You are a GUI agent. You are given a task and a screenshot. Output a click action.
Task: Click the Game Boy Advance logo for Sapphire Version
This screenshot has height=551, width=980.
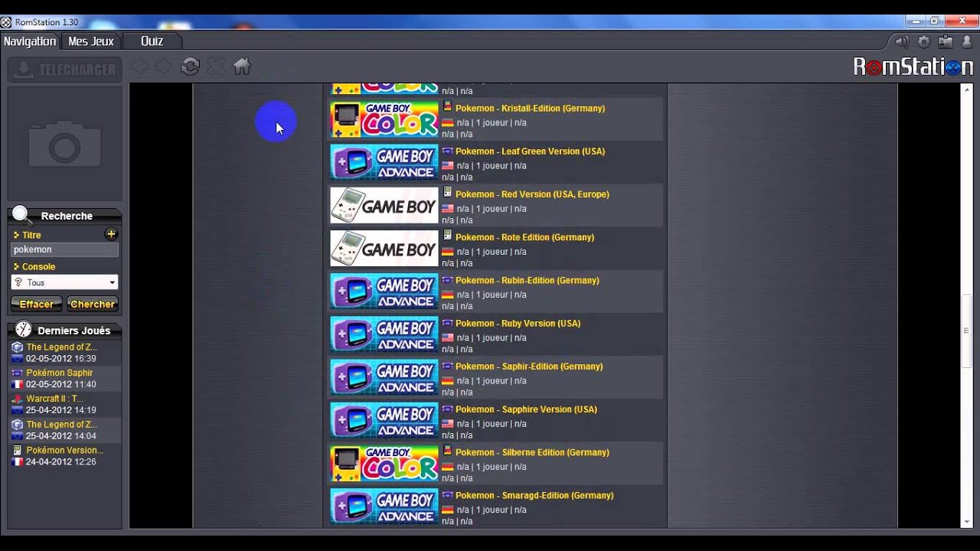click(x=384, y=420)
